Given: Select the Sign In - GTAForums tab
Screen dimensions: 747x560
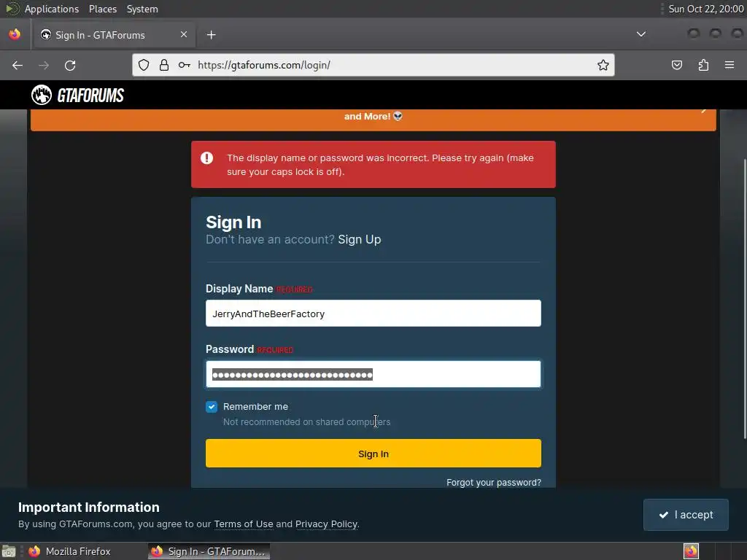Looking at the screenshot, I should (113, 35).
